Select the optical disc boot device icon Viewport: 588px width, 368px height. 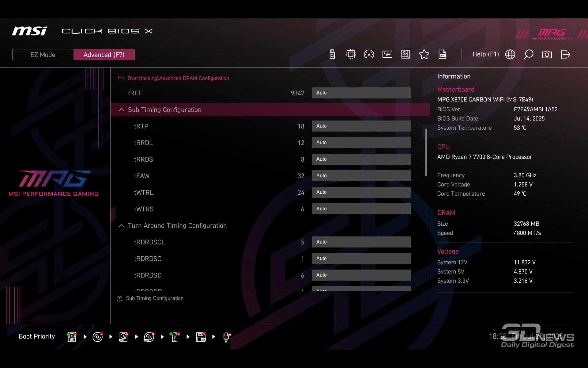point(98,337)
